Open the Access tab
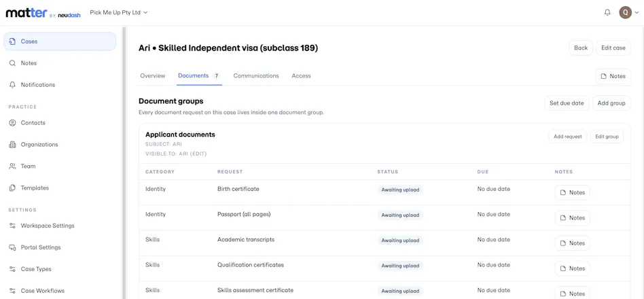The image size is (644, 299). pos(301,76)
